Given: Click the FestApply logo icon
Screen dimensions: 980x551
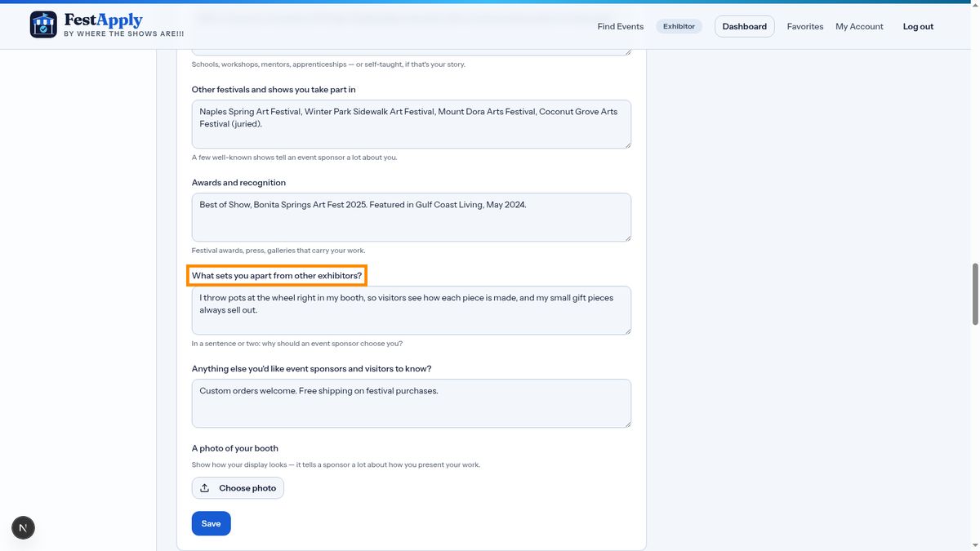Looking at the screenshot, I should coord(43,24).
